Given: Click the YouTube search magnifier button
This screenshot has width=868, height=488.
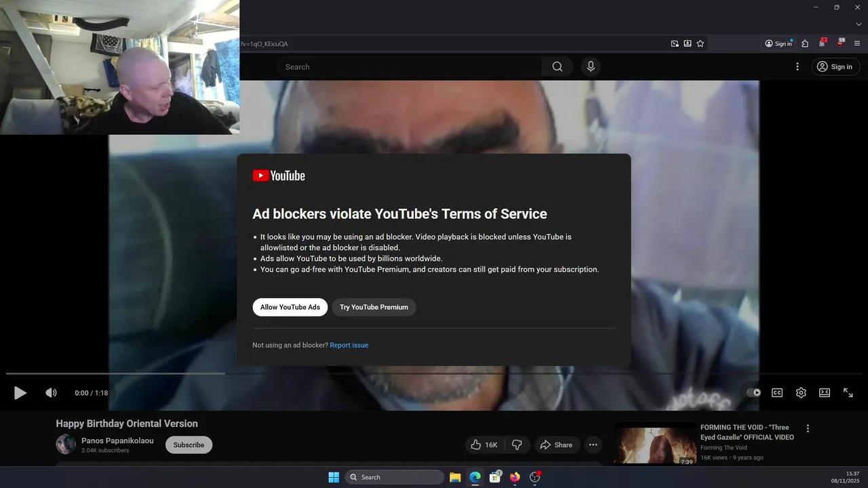Looking at the screenshot, I should click(557, 66).
